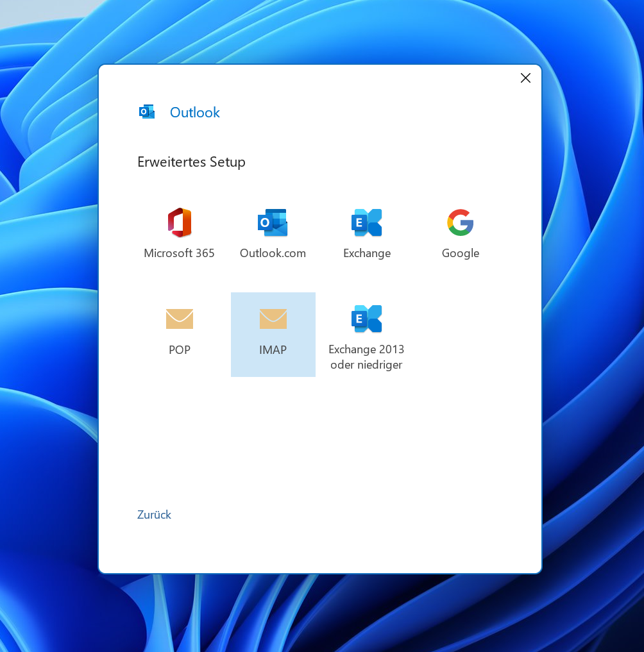This screenshot has height=652, width=644.
Task: Click the 'Erweitertes Setup' heading
Action: [191, 162]
